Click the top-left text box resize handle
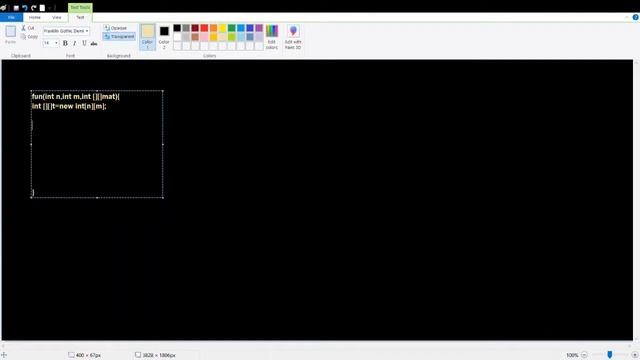Screen dimensions: 640x360 tap(31, 91)
